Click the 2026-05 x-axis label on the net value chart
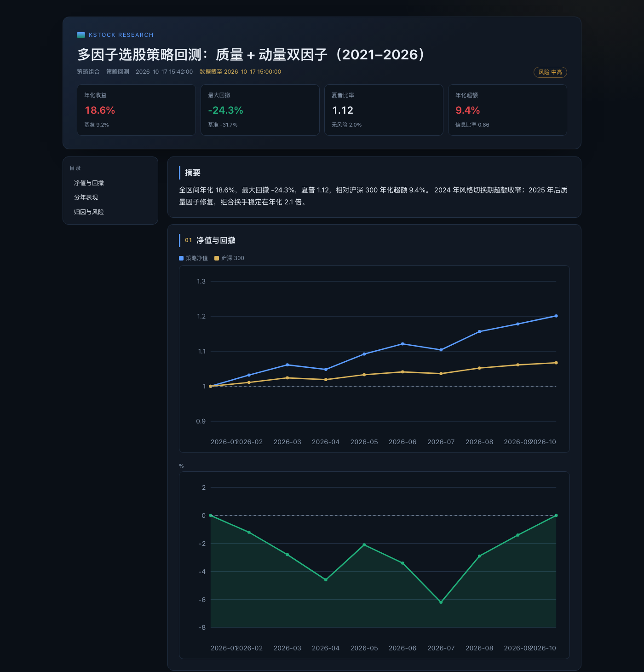Viewport: 644px width, 672px height. point(364,442)
